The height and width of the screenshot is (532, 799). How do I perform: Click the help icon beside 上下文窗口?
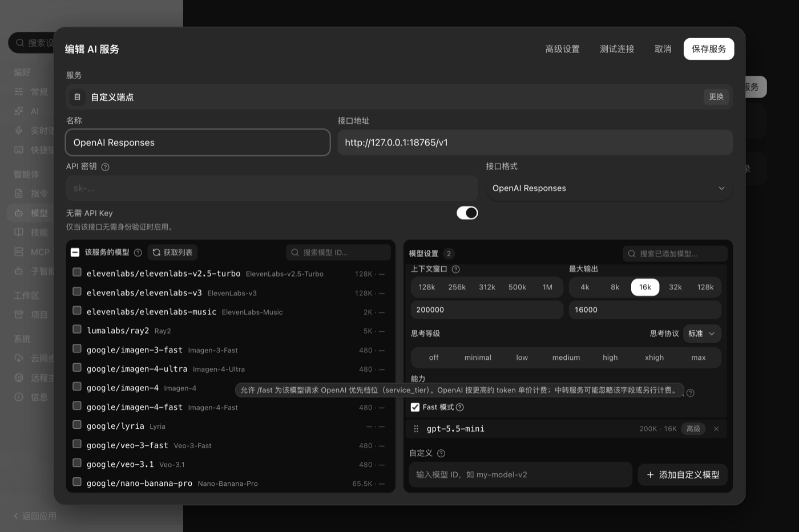(455, 269)
